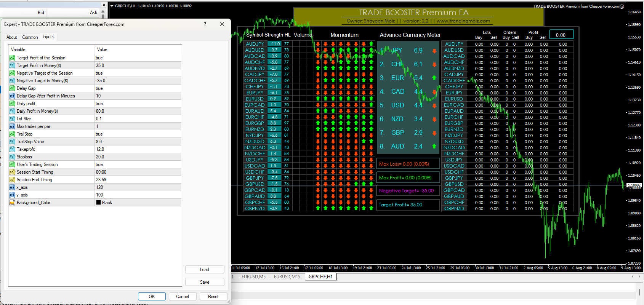This screenshot has width=644, height=305.
Task: Open the Inputs tab
Action: (48, 37)
